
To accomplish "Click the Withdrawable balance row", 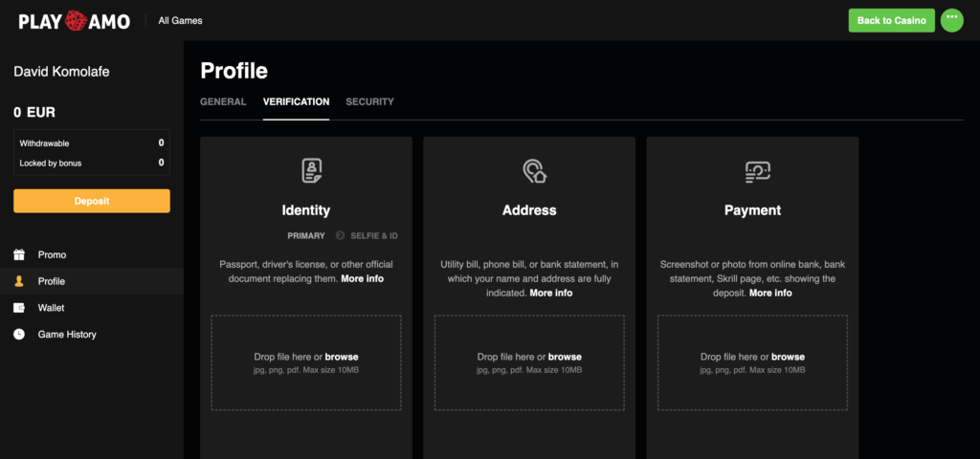I will coord(92,143).
